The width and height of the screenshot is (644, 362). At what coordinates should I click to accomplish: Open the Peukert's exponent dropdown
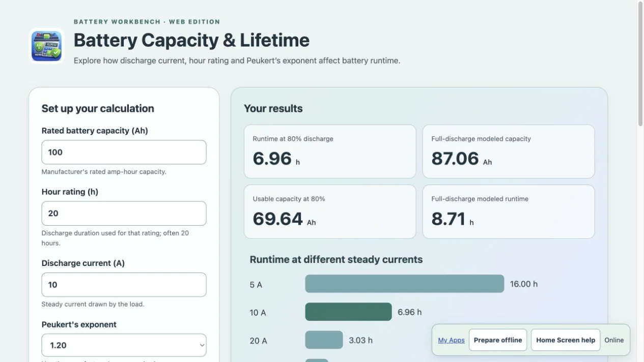(x=124, y=345)
